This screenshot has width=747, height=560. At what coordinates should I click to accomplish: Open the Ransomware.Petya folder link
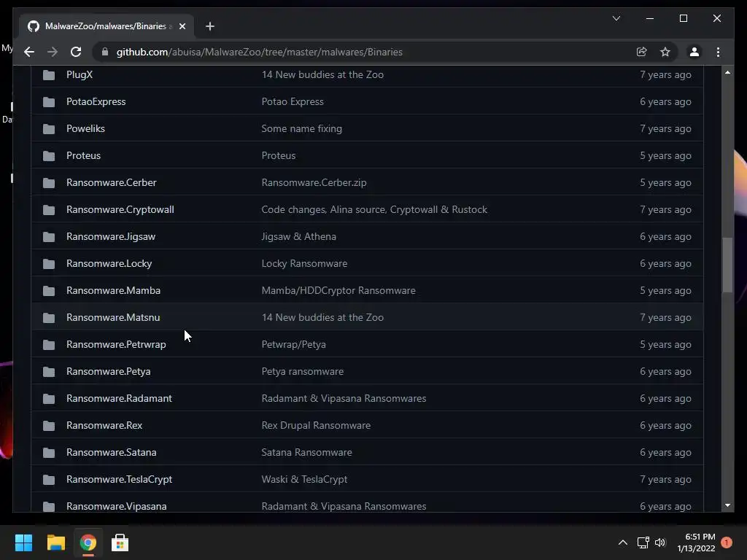(108, 371)
